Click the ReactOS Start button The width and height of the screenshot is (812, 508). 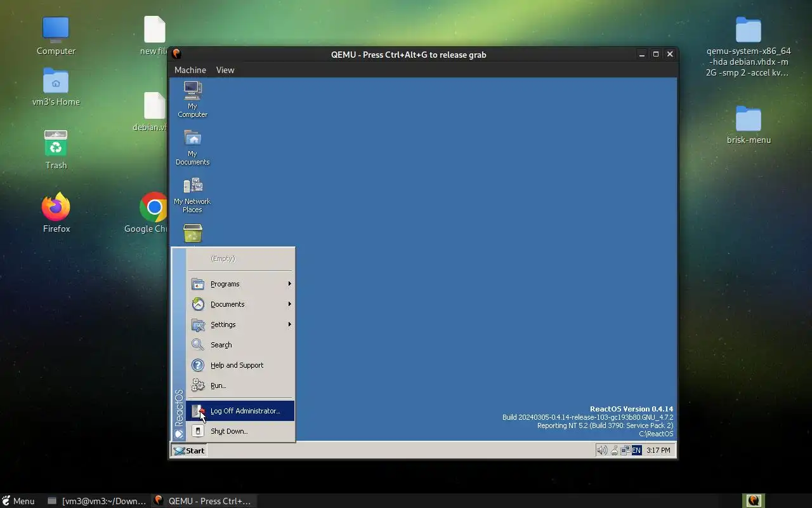click(x=189, y=451)
